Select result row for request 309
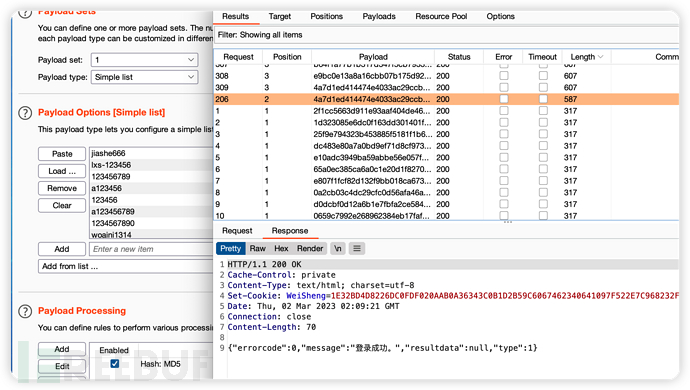Viewport: 690px width, 390px height. coord(447,88)
